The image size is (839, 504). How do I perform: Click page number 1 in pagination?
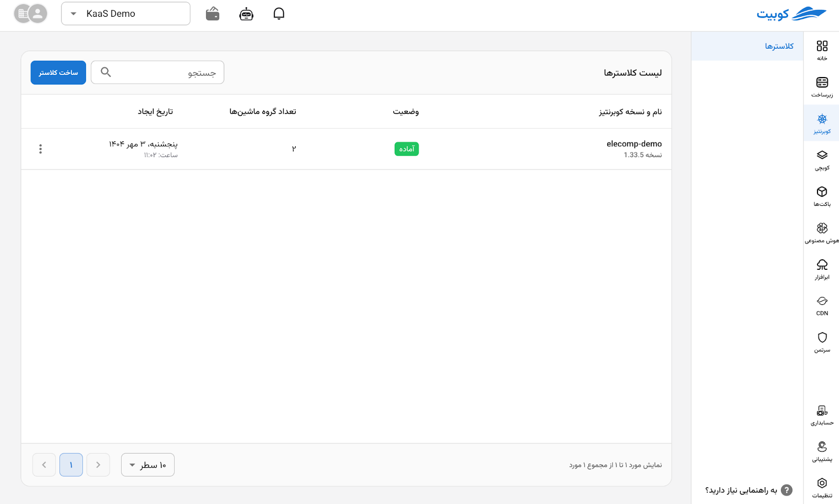click(x=71, y=465)
